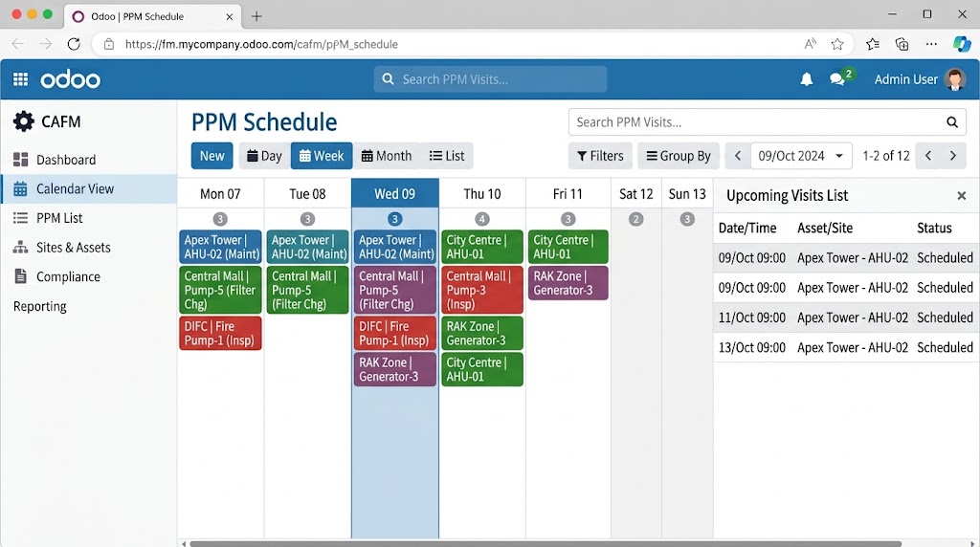View site information lock icon
This screenshot has height=547, width=980.
click(x=109, y=44)
